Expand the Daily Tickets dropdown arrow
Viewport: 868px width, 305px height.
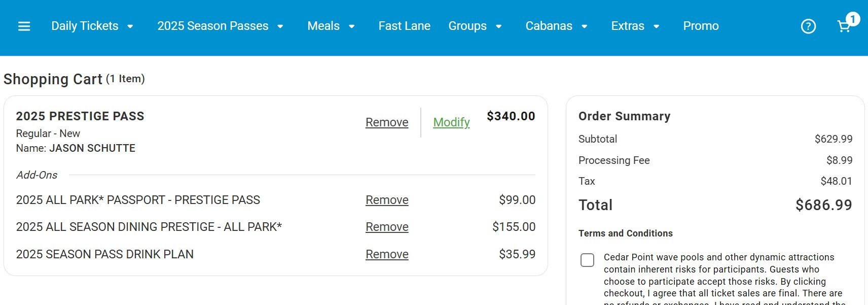coord(130,26)
